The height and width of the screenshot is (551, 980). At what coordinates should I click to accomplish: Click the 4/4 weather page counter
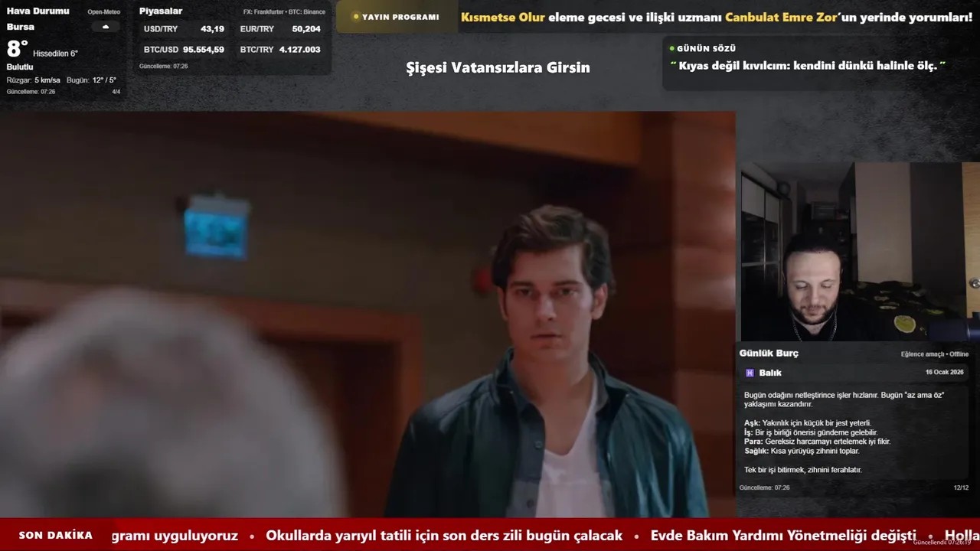click(x=116, y=92)
